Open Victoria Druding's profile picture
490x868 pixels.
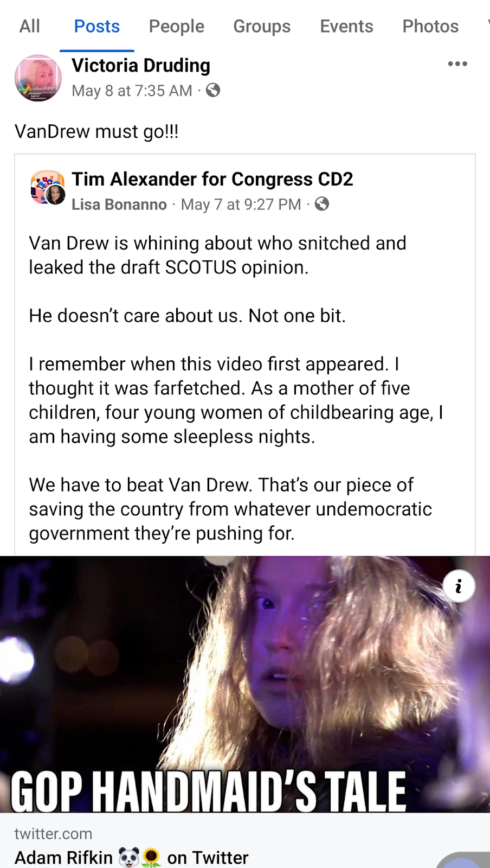(38, 78)
